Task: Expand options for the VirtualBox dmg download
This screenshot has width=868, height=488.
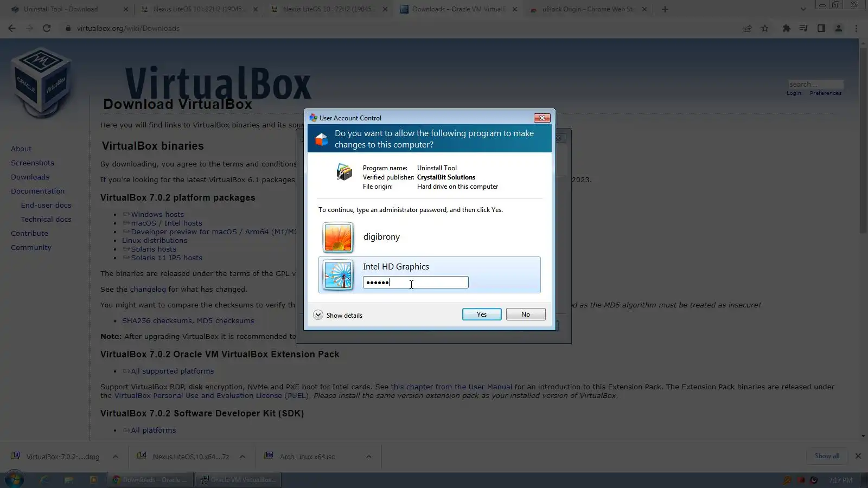Action: coord(116,457)
